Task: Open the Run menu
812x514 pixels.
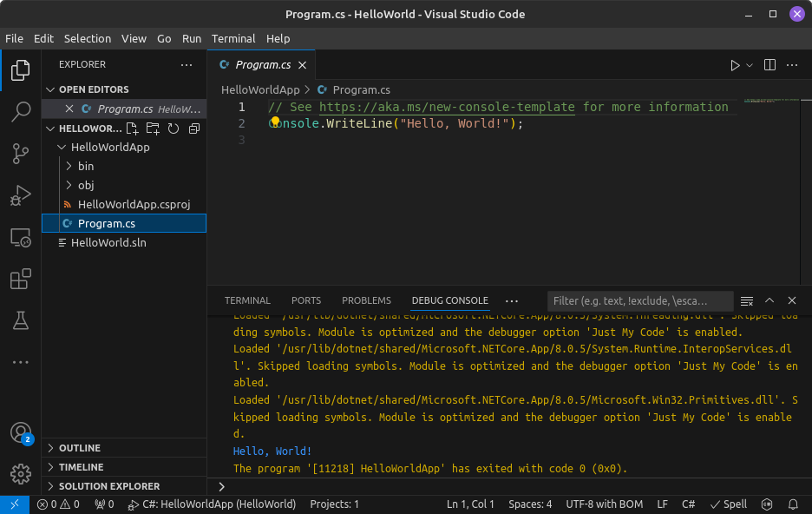Action: (192, 39)
